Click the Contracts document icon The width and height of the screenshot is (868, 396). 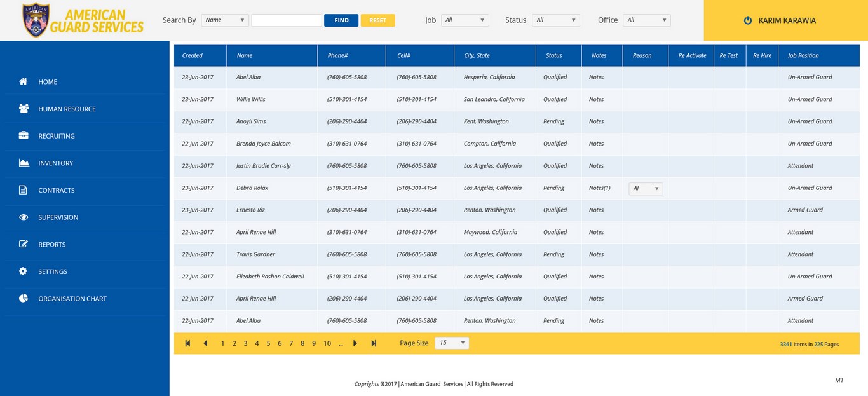(x=24, y=190)
